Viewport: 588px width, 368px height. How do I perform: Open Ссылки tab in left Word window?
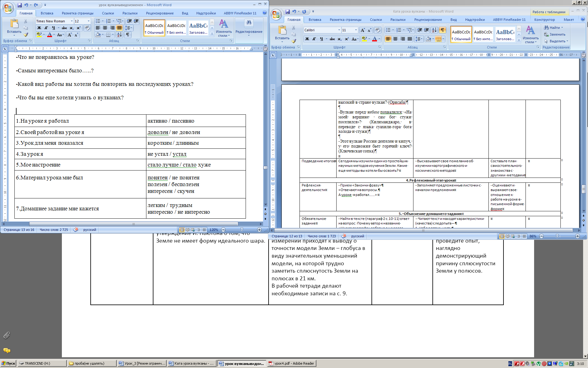click(108, 13)
